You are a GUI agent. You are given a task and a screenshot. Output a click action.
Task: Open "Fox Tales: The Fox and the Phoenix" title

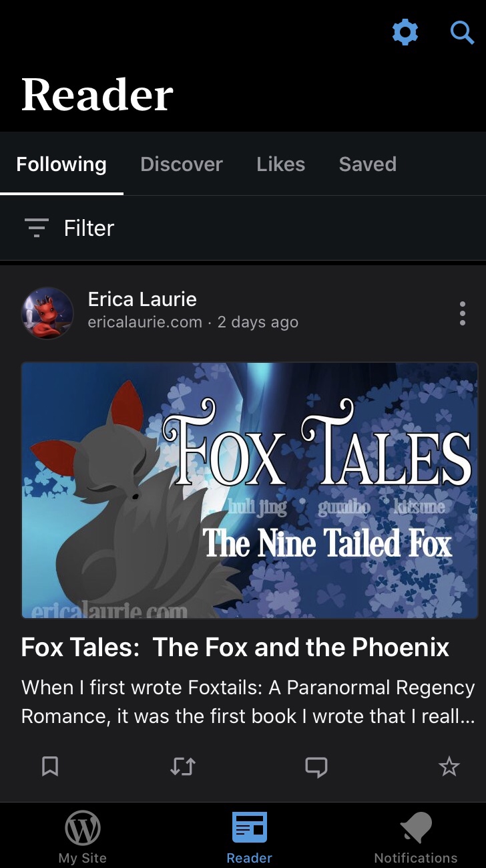coord(236,647)
